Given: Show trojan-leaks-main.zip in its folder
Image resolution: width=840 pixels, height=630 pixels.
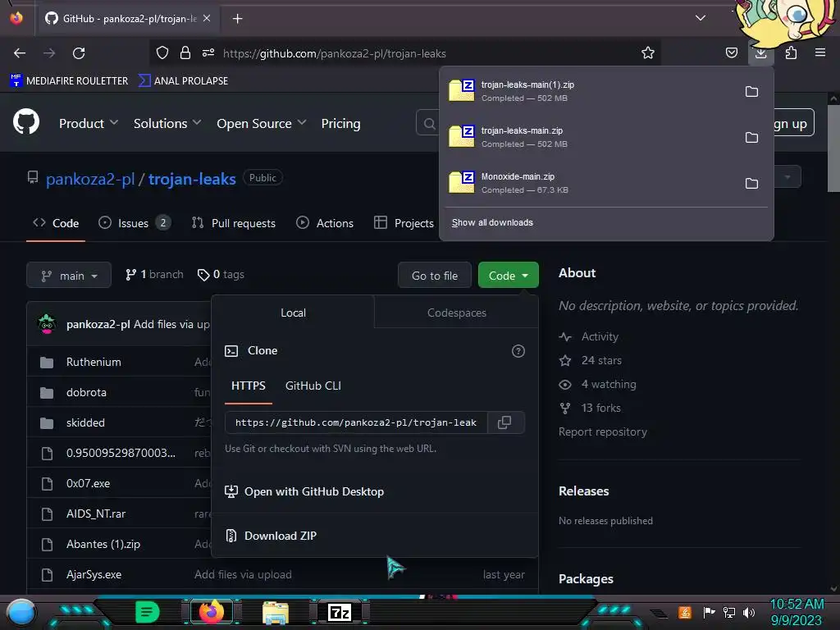Looking at the screenshot, I should 751,138.
